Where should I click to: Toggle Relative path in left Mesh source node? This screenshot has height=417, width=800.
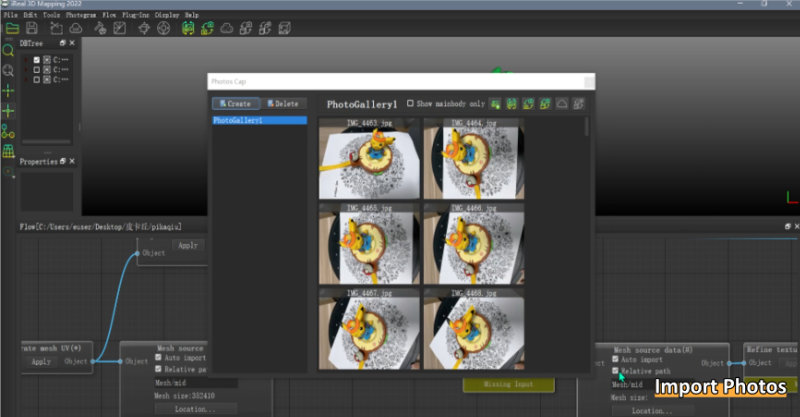coord(158,369)
